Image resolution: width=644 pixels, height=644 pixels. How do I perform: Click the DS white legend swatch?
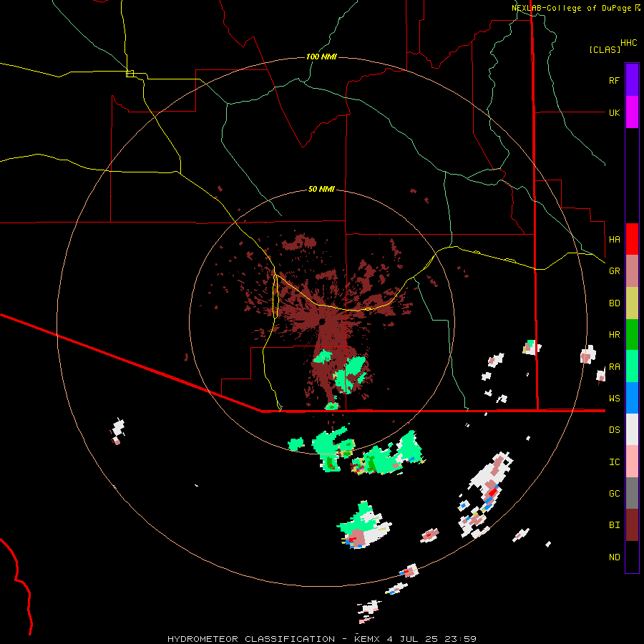(632, 429)
